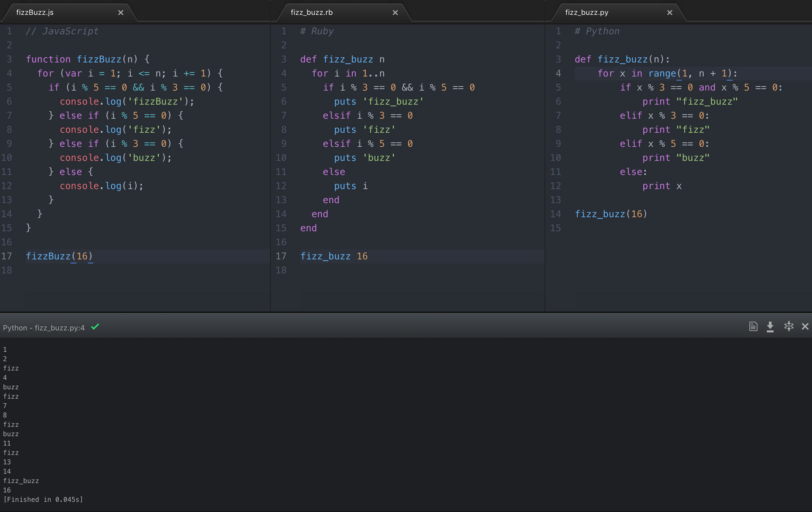Switch to the fizz_buzz.rb tab
The width and height of the screenshot is (812, 512).
312,13
